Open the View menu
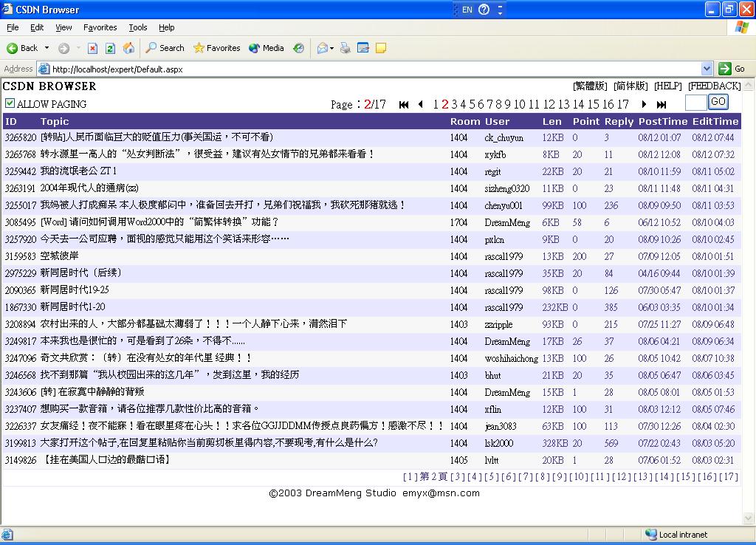This screenshot has height=545, width=756. (x=63, y=27)
